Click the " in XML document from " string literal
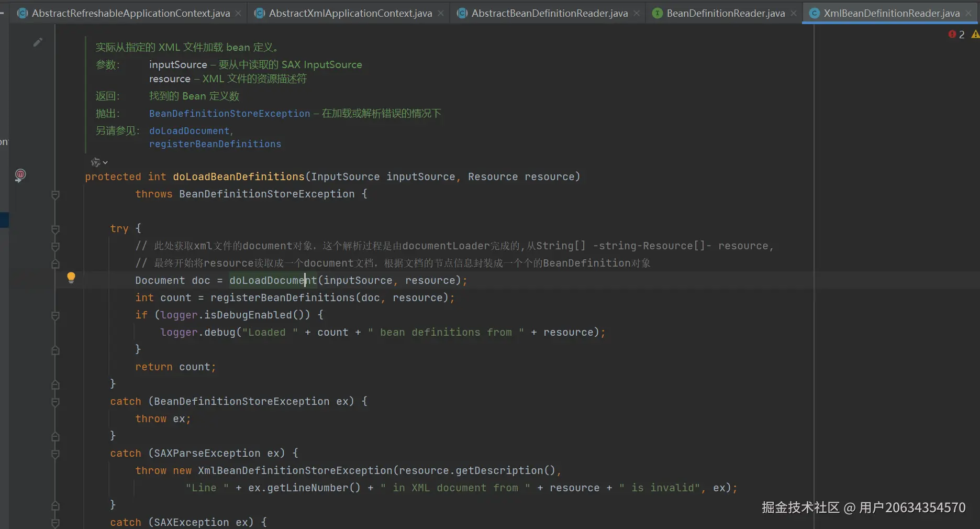 pos(455,488)
